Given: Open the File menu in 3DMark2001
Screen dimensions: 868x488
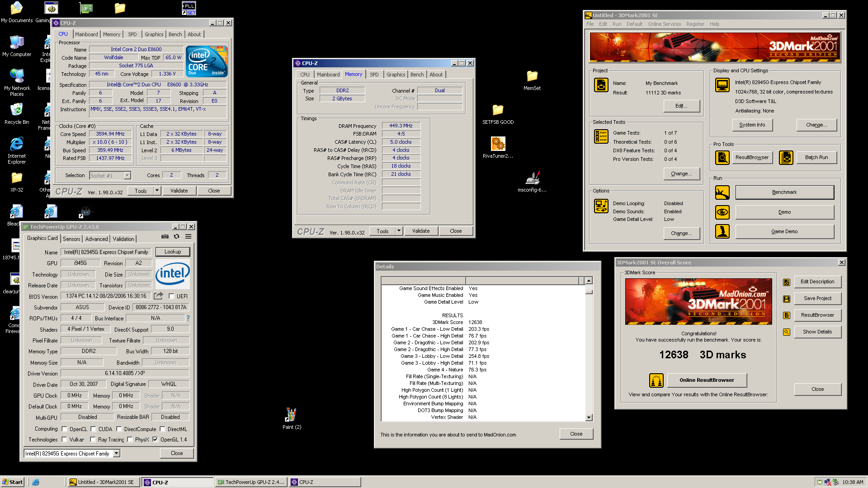Looking at the screenshot, I should [x=590, y=24].
